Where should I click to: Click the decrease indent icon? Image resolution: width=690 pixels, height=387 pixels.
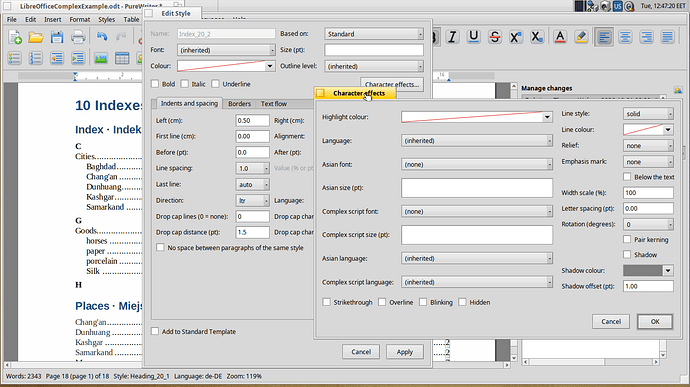(57, 58)
